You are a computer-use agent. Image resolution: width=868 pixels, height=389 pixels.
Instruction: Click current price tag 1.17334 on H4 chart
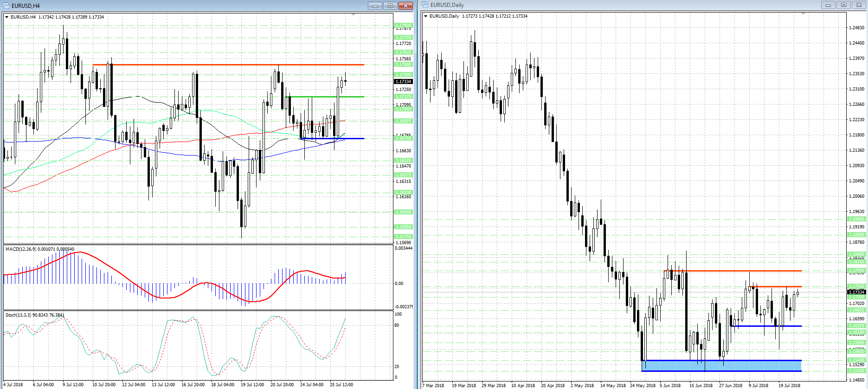point(403,82)
